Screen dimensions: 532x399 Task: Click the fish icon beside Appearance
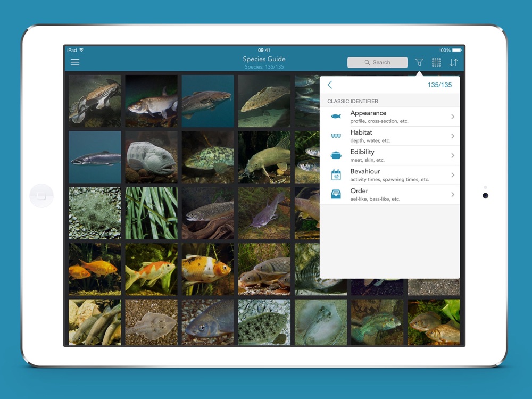point(336,117)
